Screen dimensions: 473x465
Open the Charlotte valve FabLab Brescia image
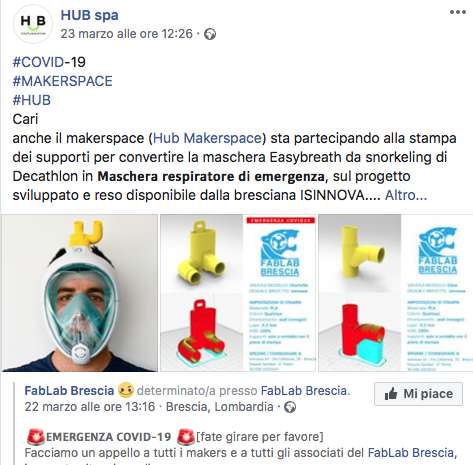[x=238, y=293]
